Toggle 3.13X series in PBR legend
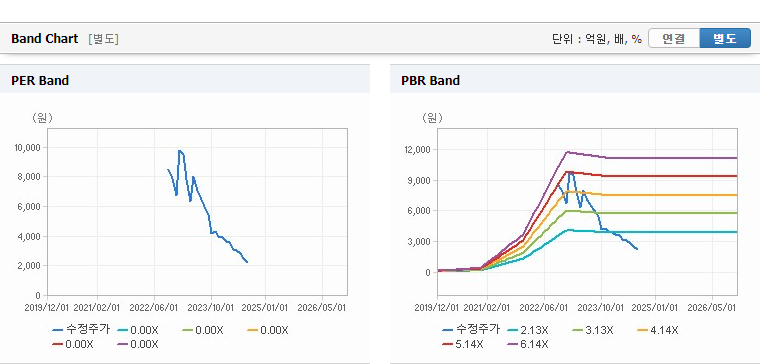The image size is (760, 364). click(x=592, y=330)
